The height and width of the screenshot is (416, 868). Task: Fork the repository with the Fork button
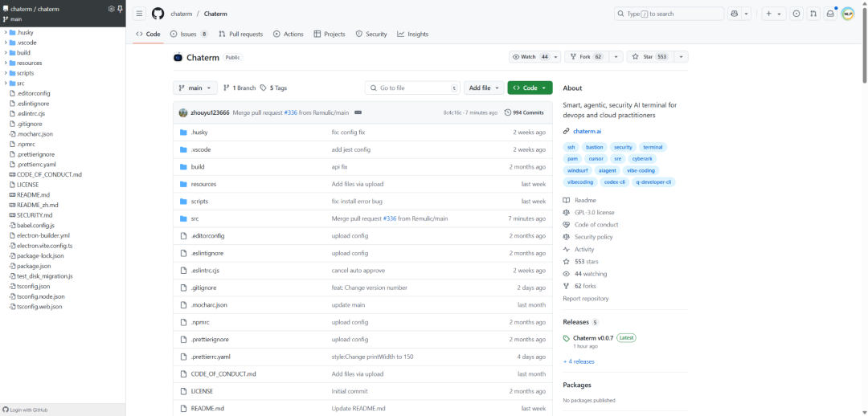coord(588,57)
